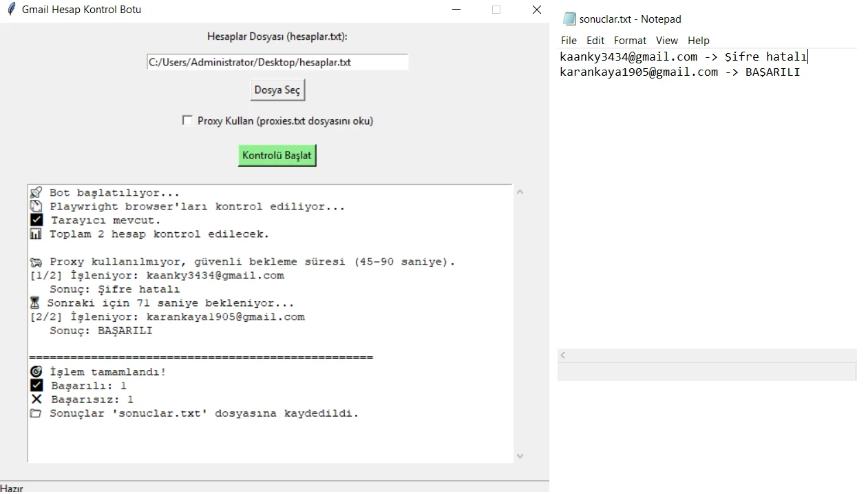Viewport: 868px width, 494px height.
Task: Click the log scrollbar up arrow
Action: pos(520,192)
